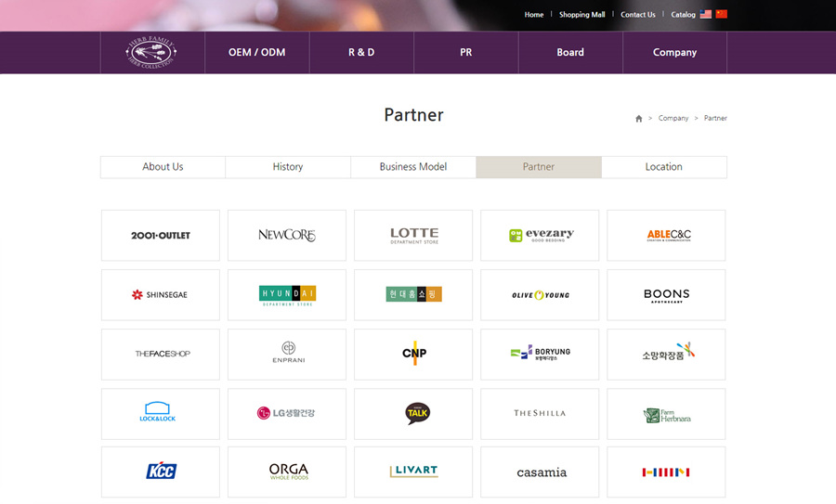This screenshot has height=504, width=836.
Task: Switch to Chinese via China flag
Action: [722, 14]
